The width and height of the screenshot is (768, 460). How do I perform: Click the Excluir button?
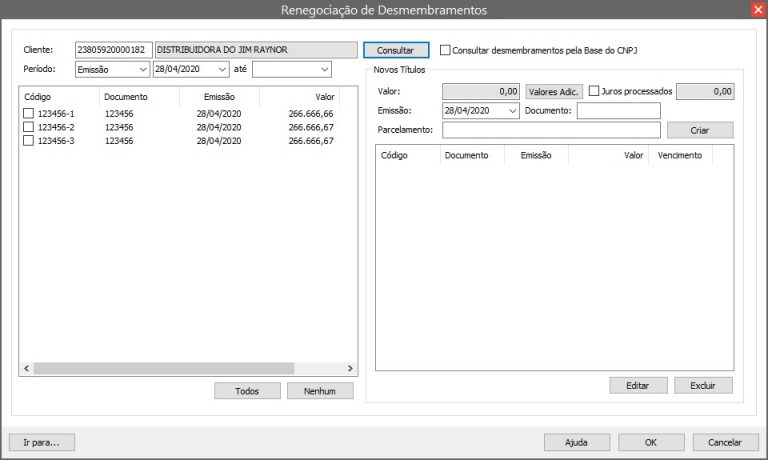point(703,386)
